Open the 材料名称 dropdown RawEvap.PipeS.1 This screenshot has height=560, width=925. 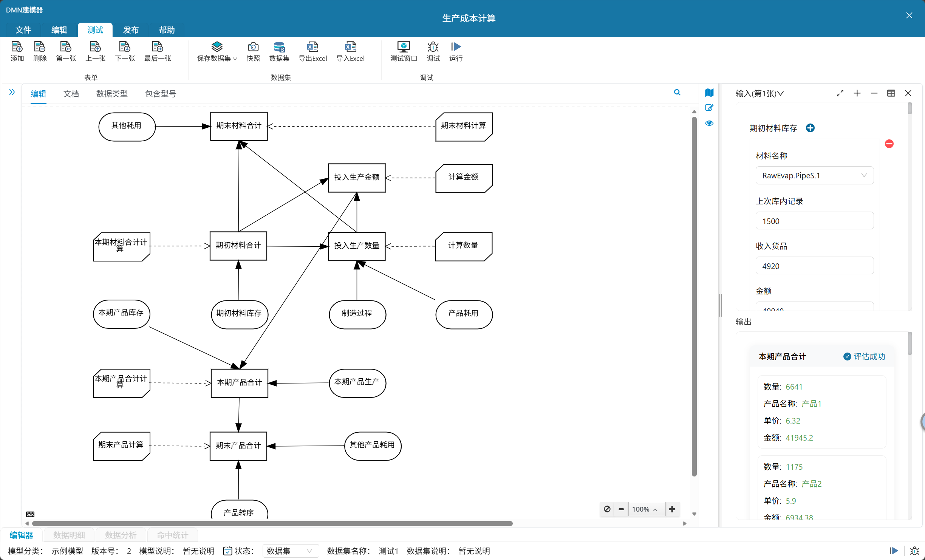[814, 176]
